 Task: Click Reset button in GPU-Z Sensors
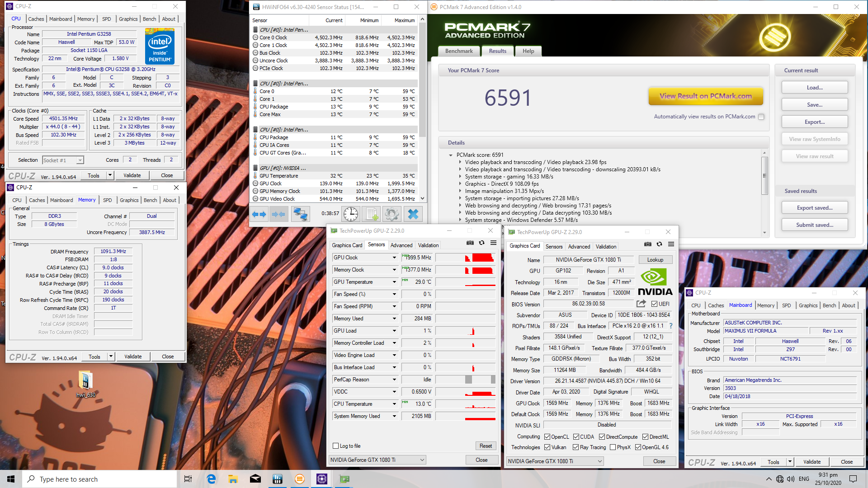486,446
